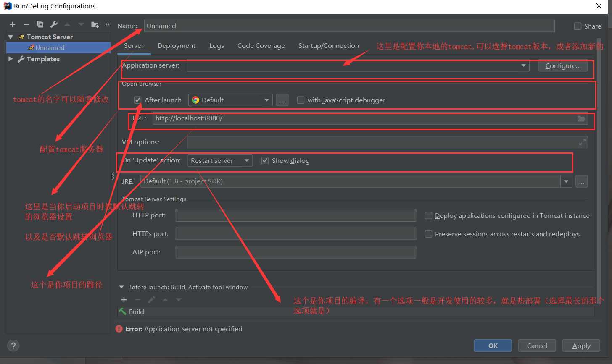Screen dimensions: 612x364
Task: Show more toolbar actions chevron
Action: [108, 24]
